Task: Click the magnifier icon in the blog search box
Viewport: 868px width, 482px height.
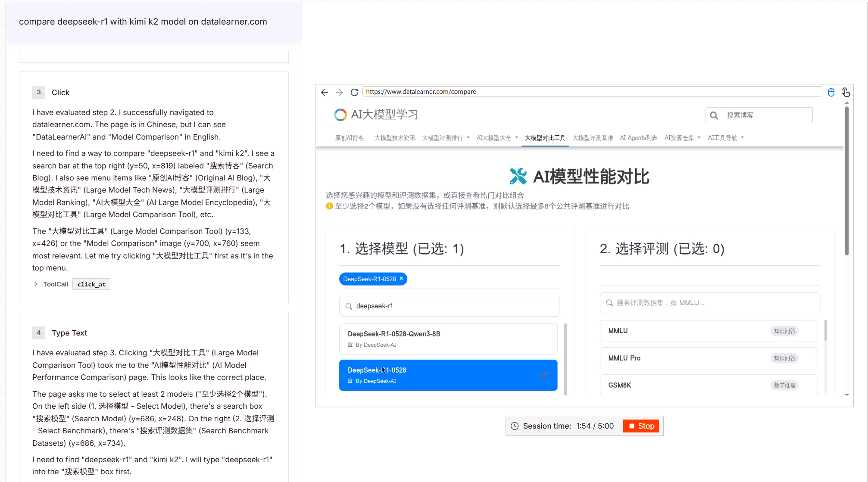Action: [x=714, y=115]
